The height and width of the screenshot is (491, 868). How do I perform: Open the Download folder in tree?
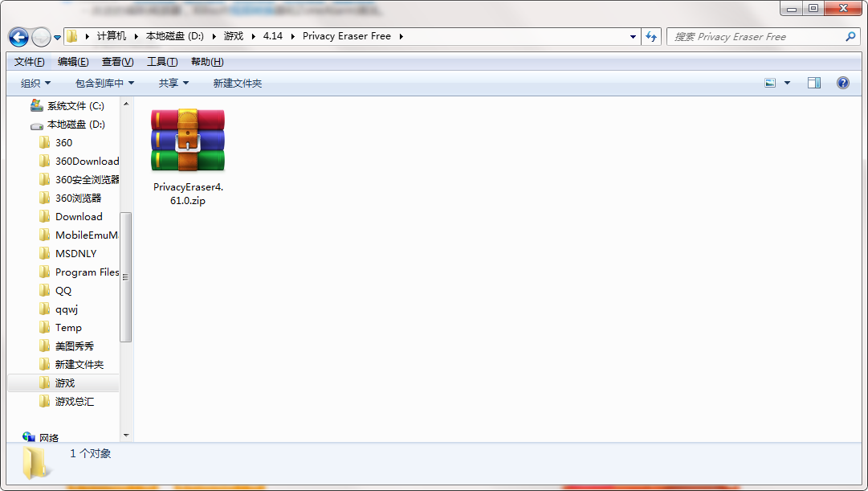pyautogui.click(x=79, y=217)
